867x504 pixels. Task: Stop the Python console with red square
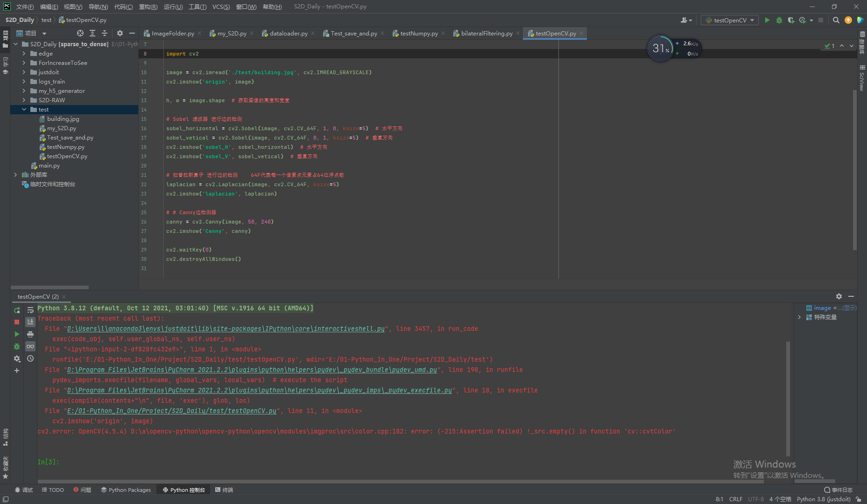[x=17, y=322]
